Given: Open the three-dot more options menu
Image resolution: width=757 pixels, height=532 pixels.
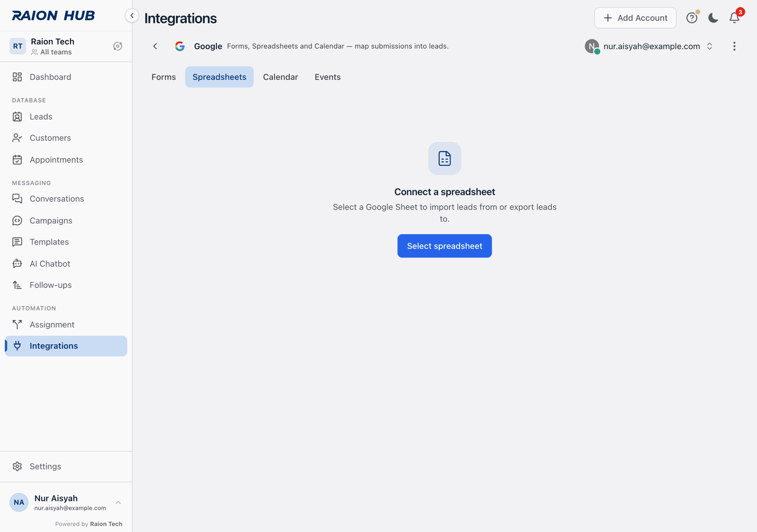Looking at the screenshot, I should [734, 46].
